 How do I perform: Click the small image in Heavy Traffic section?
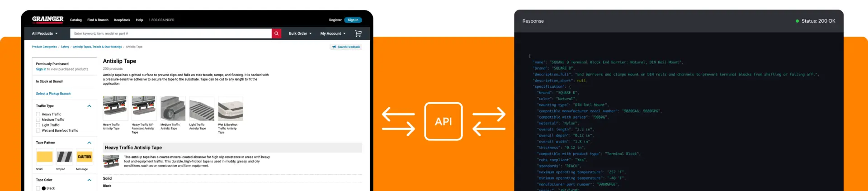(111, 161)
